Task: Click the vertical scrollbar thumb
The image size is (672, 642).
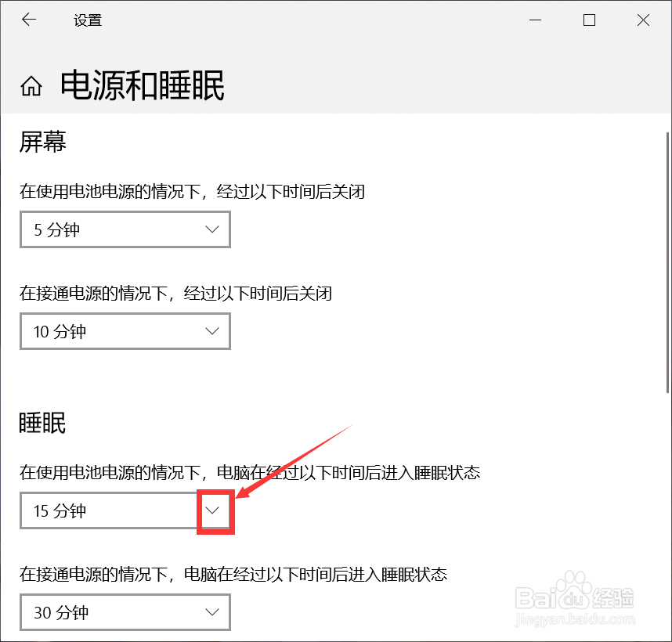Action: tap(668, 262)
